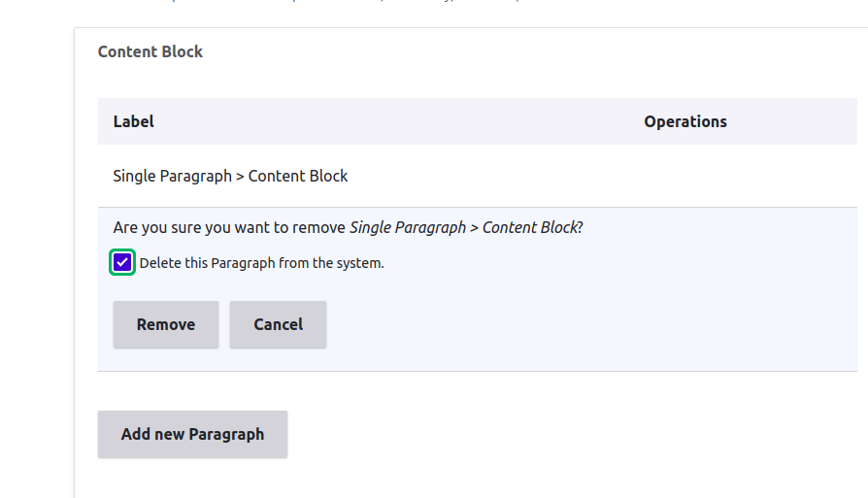
Task: Confirm removal with the Remove button
Action: coord(166,324)
